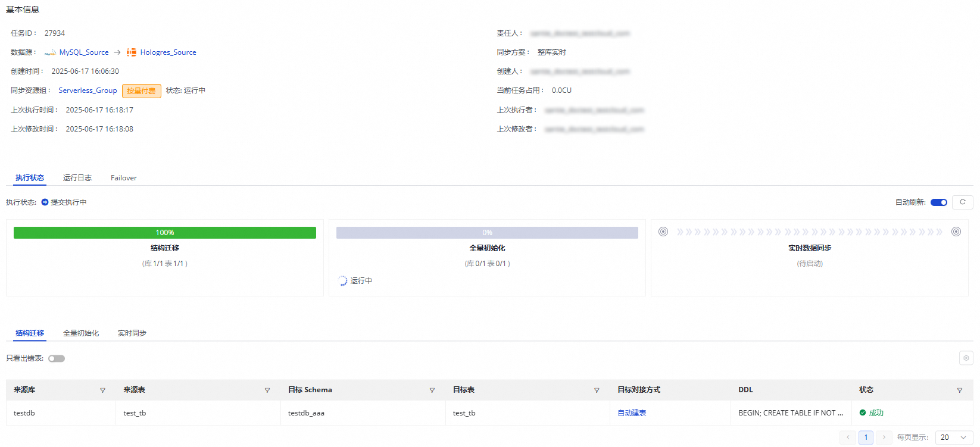Go to the next page arrow
Screen dimensions: 980x447
tap(884, 437)
